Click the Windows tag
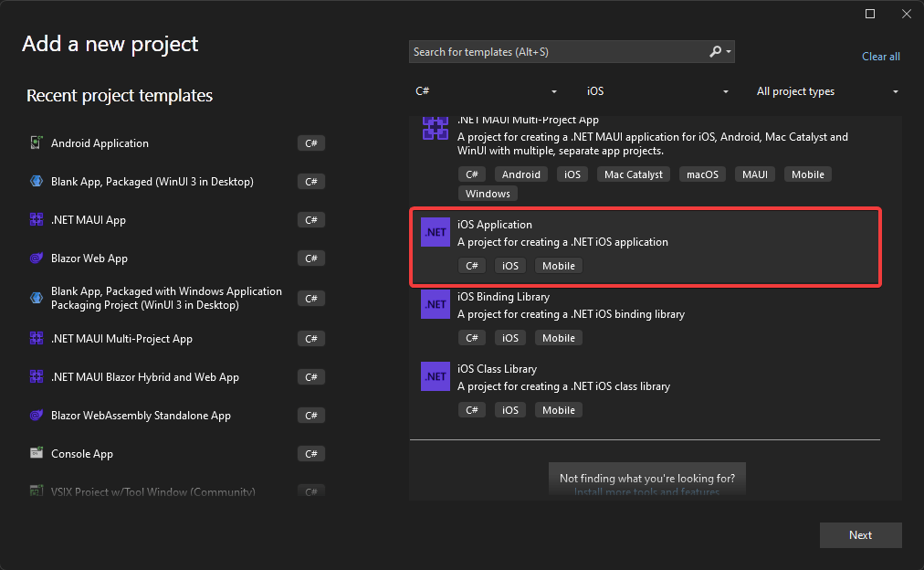This screenshot has height=570, width=924. 488,194
